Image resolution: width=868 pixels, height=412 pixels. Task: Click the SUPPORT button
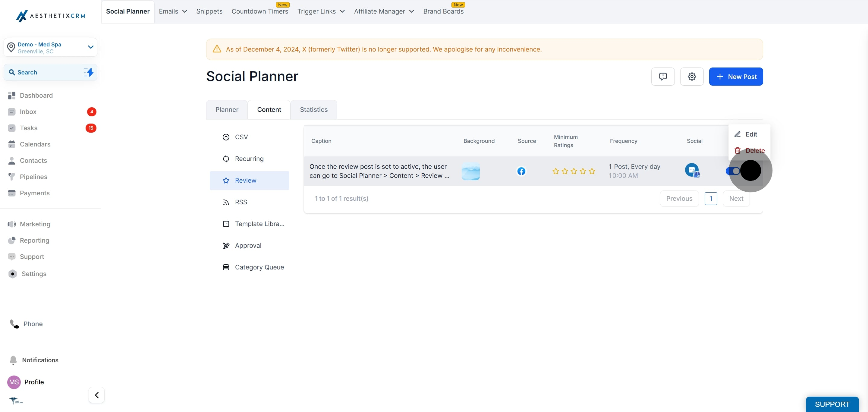pos(832,404)
